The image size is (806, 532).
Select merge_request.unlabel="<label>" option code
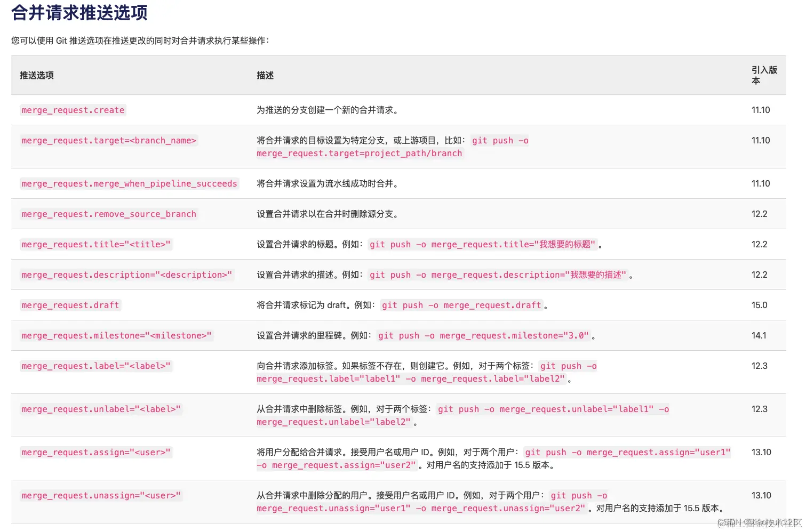coord(101,409)
